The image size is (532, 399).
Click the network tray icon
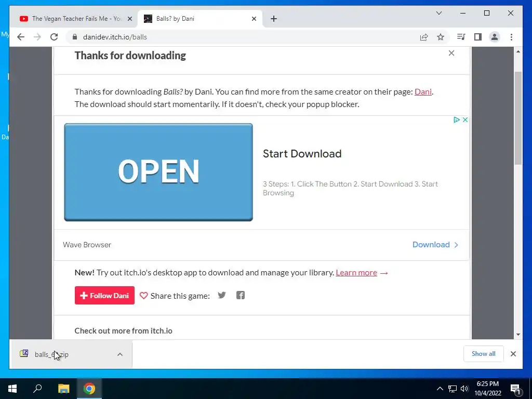453,389
